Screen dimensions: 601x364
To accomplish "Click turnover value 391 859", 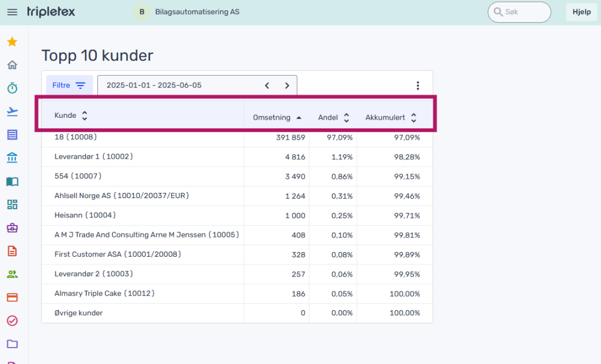I will [291, 137].
